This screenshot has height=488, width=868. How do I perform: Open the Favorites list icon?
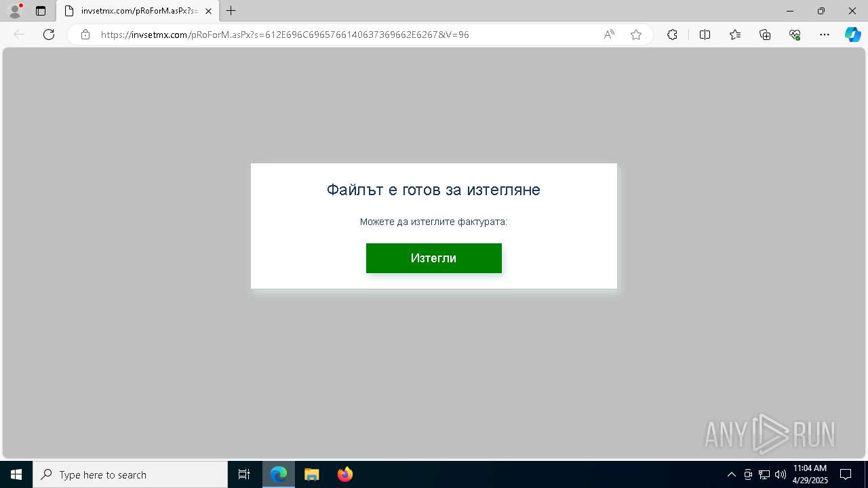tap(735, 35)
